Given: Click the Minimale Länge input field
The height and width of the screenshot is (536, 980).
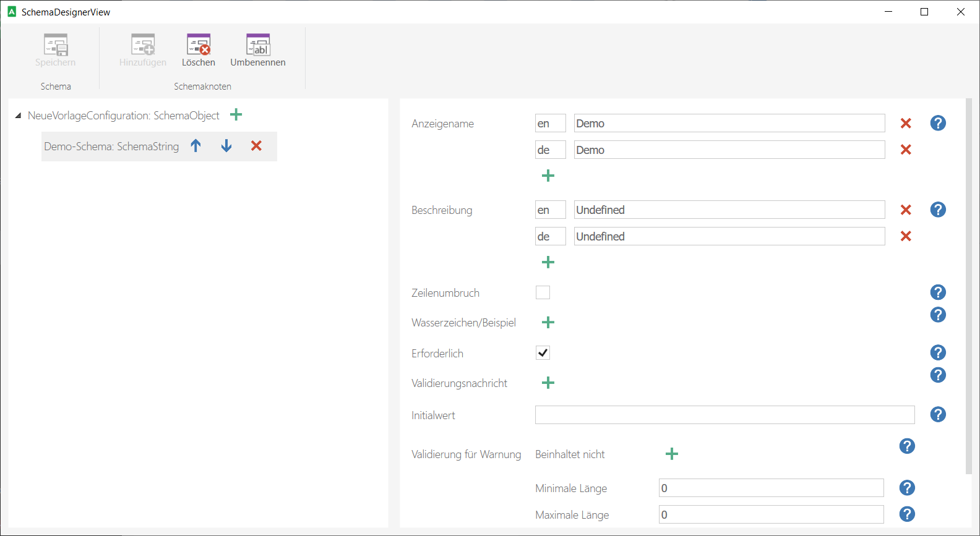Looking at the screenshot, I should 771,488.
